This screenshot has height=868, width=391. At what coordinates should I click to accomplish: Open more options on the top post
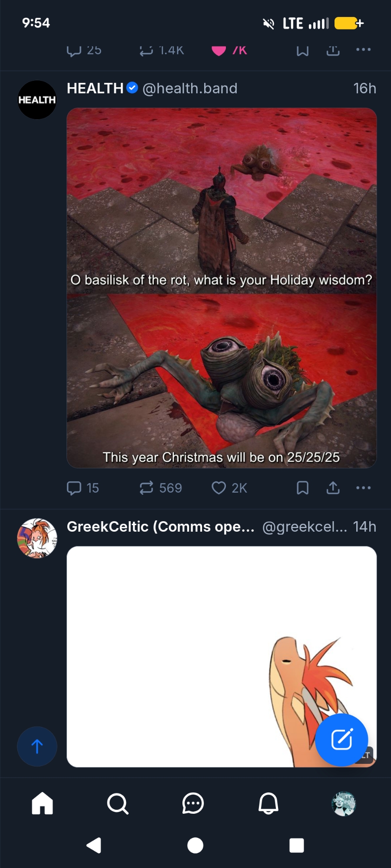[x=363, y=49]
